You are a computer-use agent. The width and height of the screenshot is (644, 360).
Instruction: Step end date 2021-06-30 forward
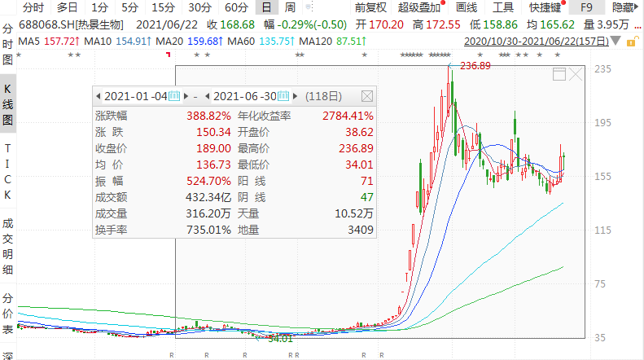click(x=295, y=96)
